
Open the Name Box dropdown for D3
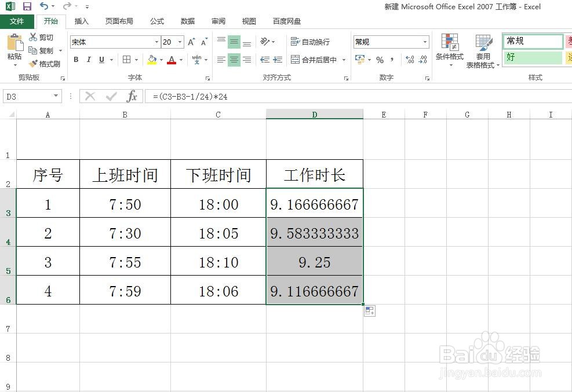[x=56, y=96]
